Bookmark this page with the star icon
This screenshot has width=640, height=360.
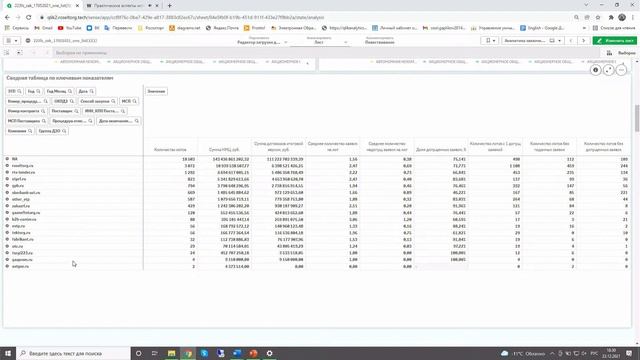598,18
